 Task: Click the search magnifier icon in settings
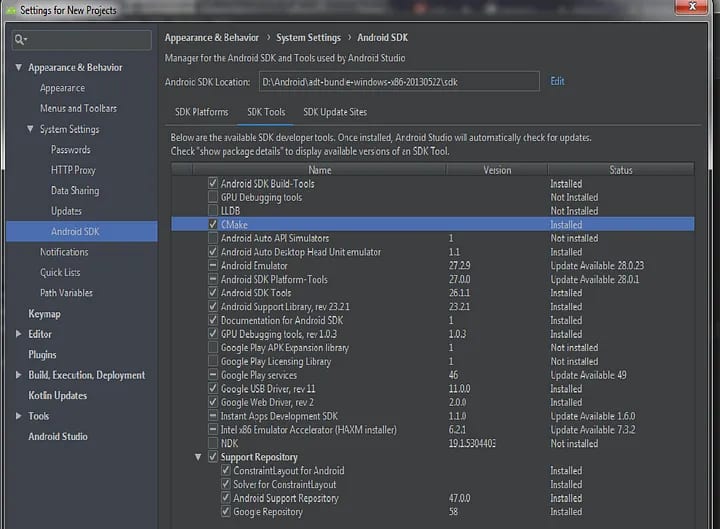point(19,40)
